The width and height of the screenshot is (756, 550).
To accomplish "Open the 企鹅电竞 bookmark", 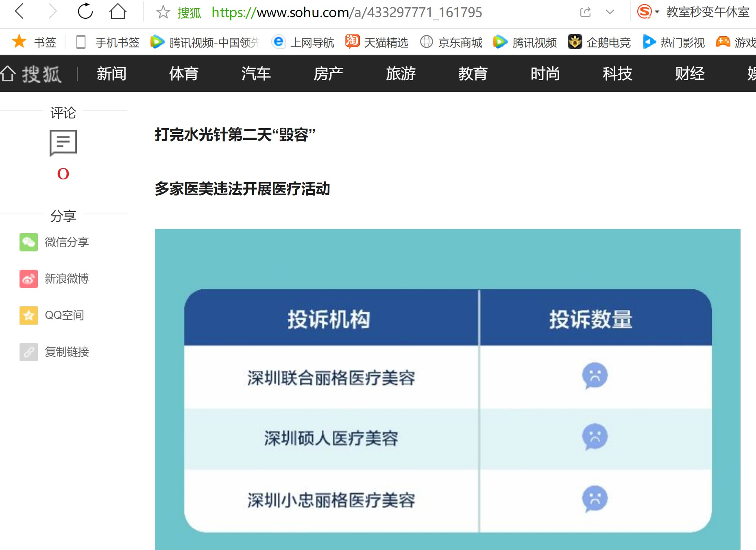I will tap(599, 42).
